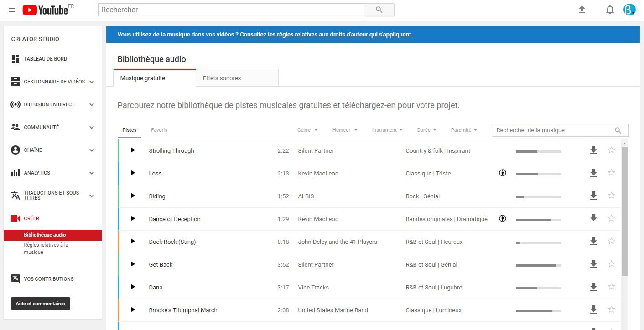
Task: Play the track Strolling Through
Action: [x=133, y=150]
